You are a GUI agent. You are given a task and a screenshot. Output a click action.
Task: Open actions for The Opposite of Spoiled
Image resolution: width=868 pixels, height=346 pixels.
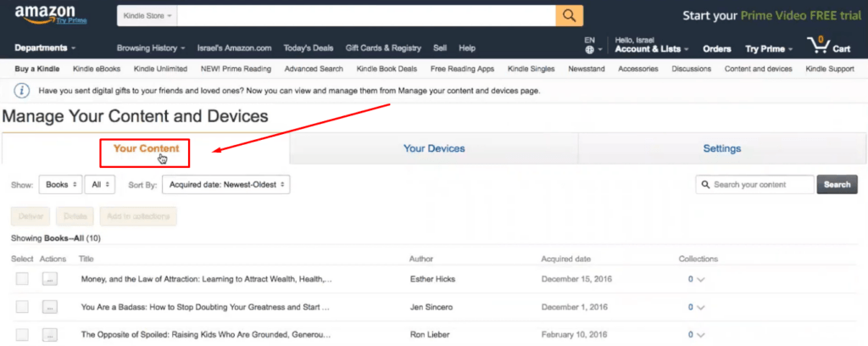pos(49,335)
